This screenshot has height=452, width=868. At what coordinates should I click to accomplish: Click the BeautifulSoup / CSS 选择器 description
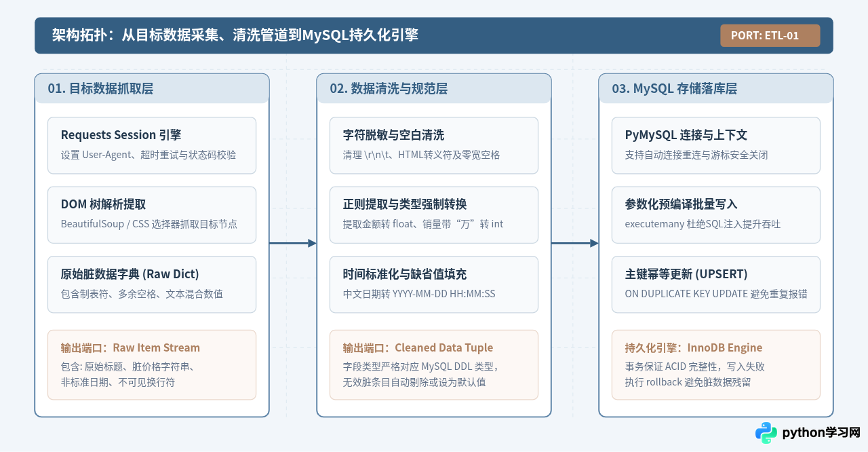tap(149, 224)
